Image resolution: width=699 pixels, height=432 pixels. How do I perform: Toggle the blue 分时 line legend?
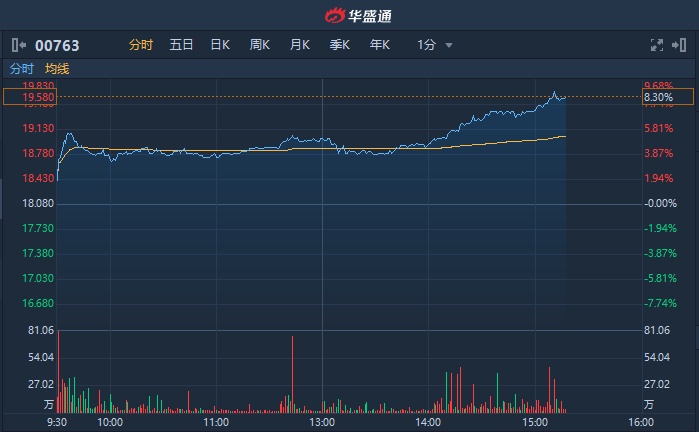pos(21,69)
